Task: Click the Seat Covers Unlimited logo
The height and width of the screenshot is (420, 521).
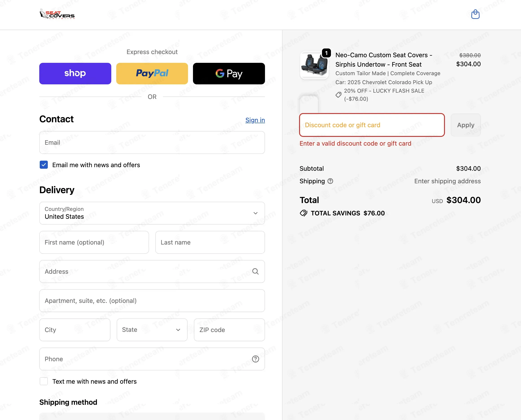Action: point(57,14)
